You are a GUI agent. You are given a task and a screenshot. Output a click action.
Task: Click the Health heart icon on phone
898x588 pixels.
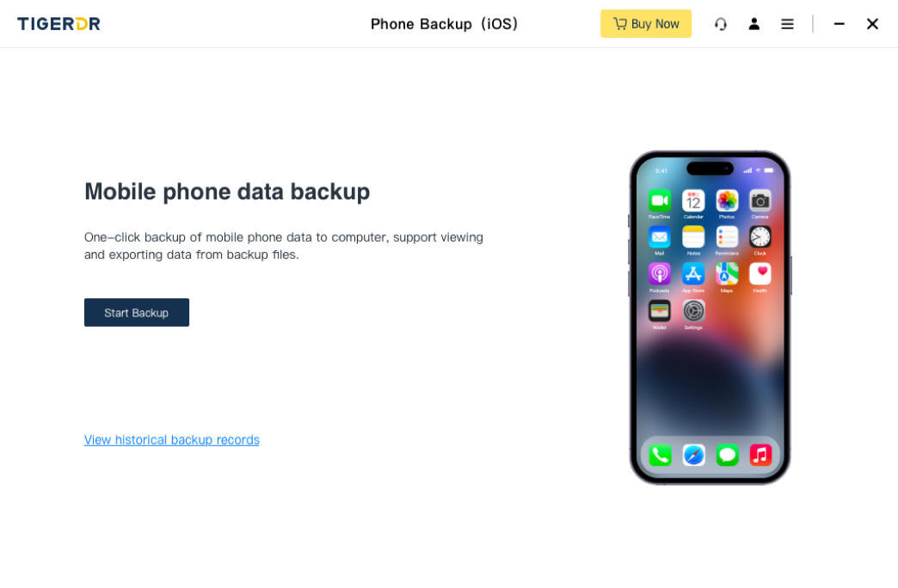(760, 274)
